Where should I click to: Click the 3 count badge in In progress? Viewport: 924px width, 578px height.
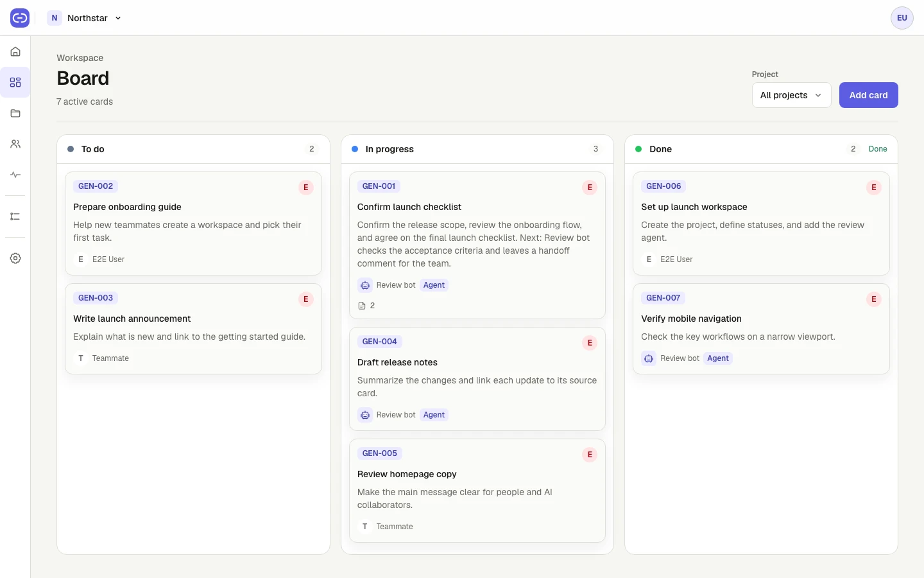pyautogui.click(x=595, y=149)
